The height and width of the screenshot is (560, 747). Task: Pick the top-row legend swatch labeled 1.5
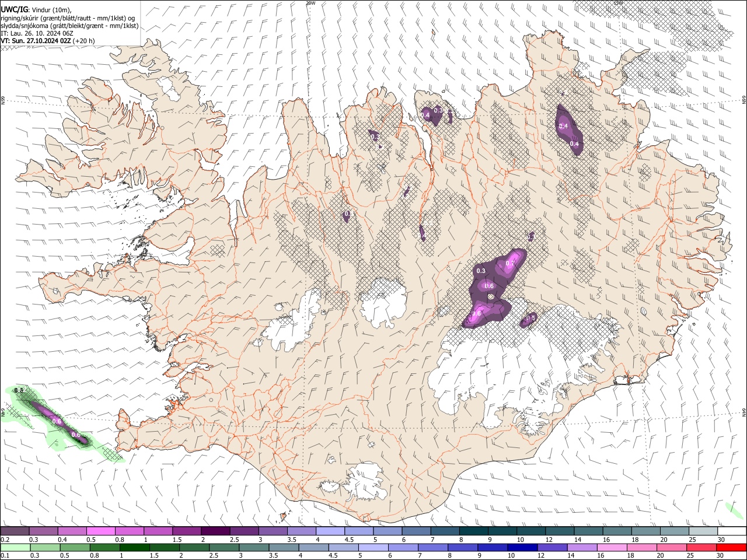(186, 531)
